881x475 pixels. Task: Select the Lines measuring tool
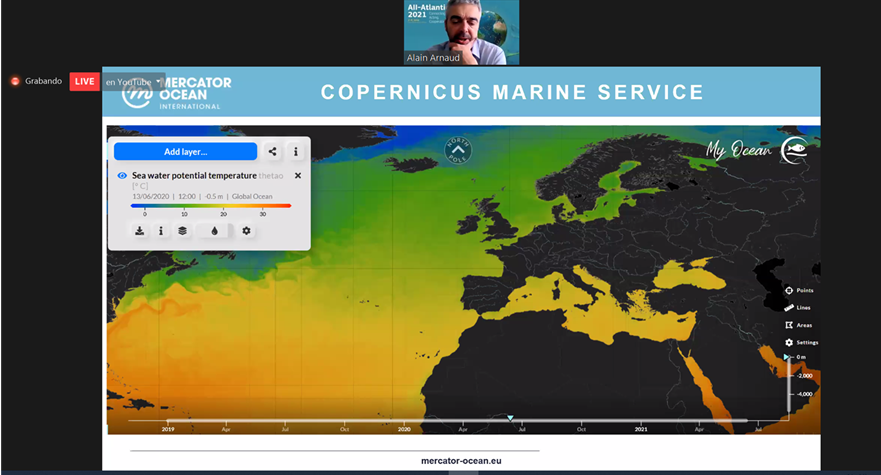pos(798,307)
